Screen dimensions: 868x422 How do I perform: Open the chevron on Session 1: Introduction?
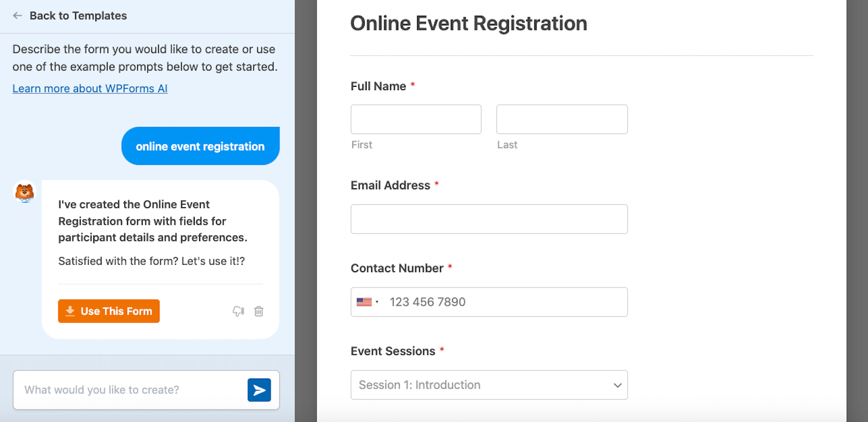(617, 385)
